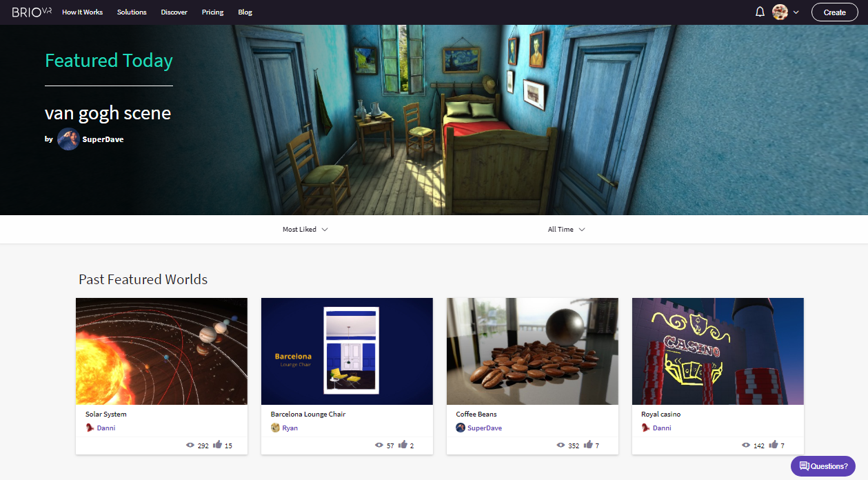868x480 pixels.
Task: Open Danni's profile under Solar System
Action: (x=106, y=428)
